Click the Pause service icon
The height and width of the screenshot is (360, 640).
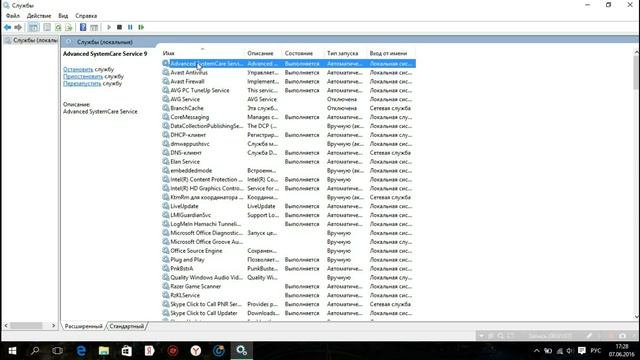pos(130,27)
